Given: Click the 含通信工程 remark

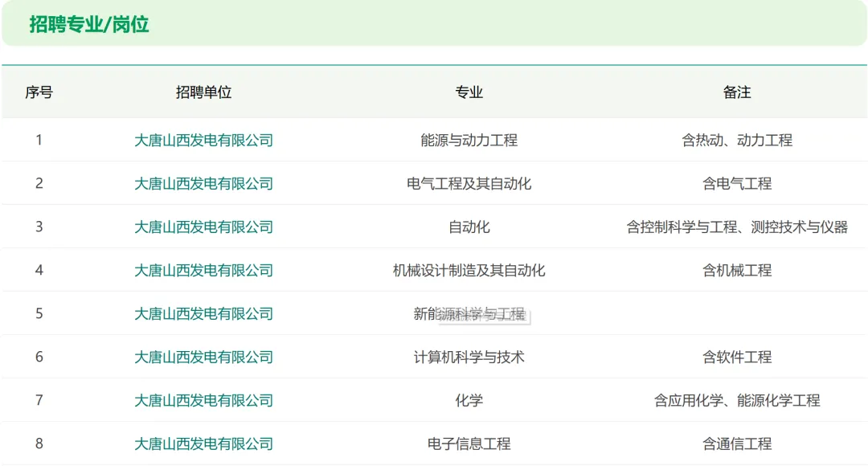Looking at the screenshot, I should pyautogui.click(x=737, y=444).
